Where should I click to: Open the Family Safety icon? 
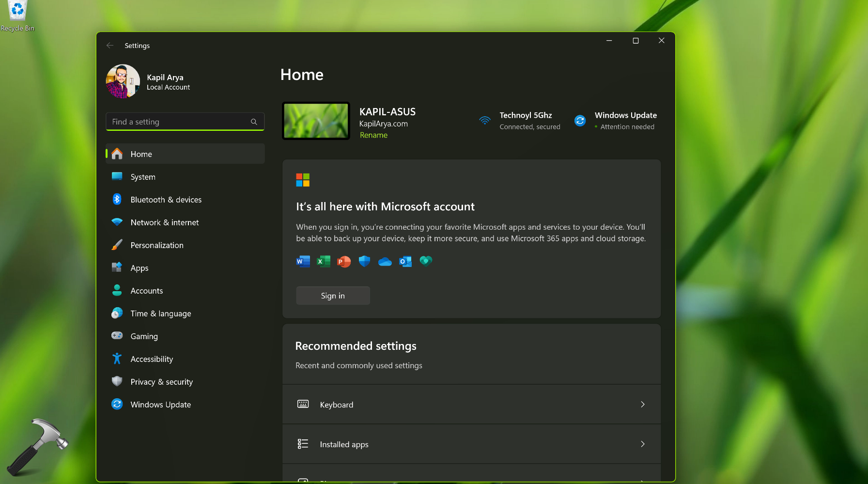pos(426,261)
